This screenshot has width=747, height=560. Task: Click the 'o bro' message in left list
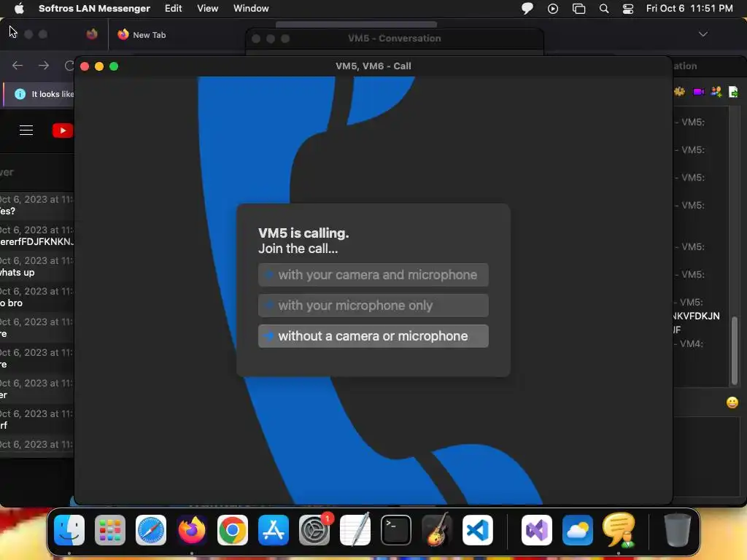tap(12, 303)
